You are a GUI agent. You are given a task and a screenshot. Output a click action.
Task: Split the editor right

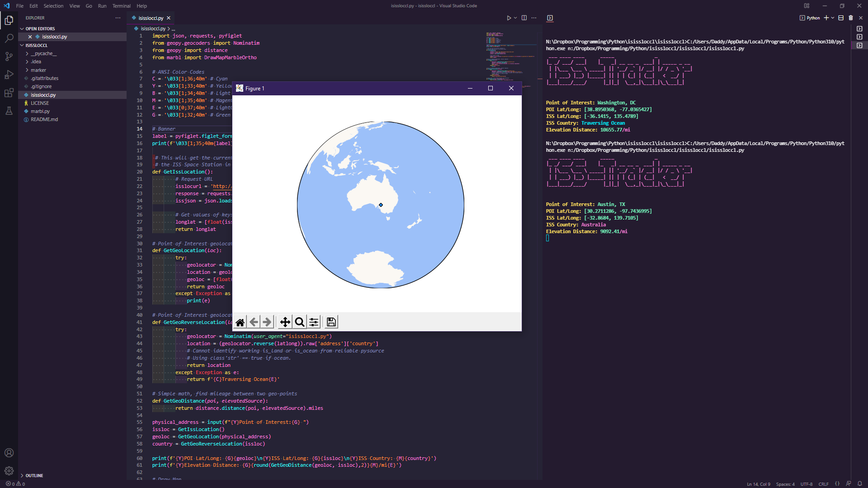click(524, 18)
